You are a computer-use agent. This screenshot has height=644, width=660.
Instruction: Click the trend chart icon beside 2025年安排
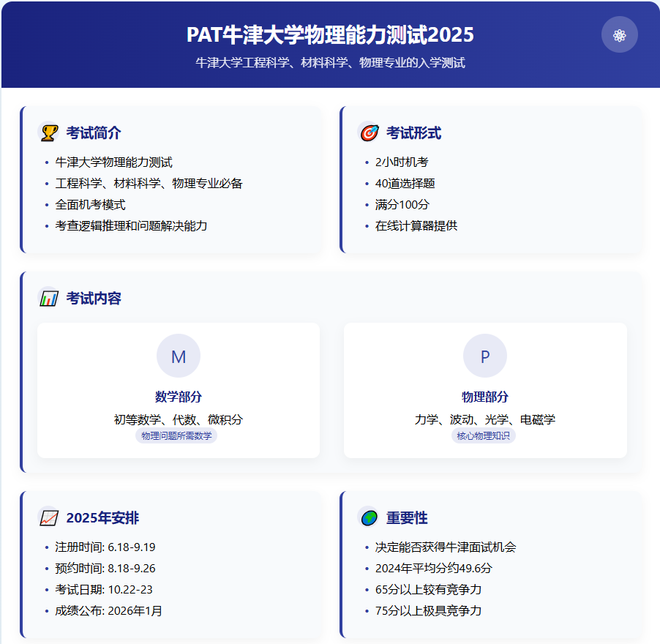pos(48,517)
